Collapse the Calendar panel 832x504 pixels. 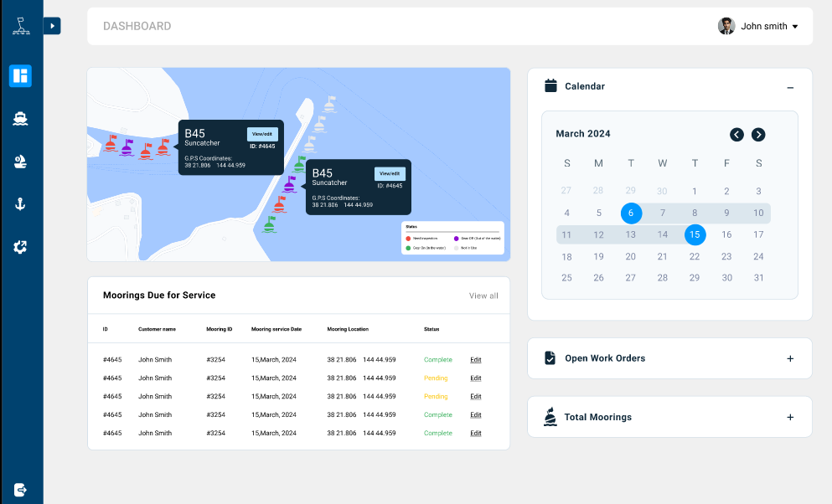[789, 87]
